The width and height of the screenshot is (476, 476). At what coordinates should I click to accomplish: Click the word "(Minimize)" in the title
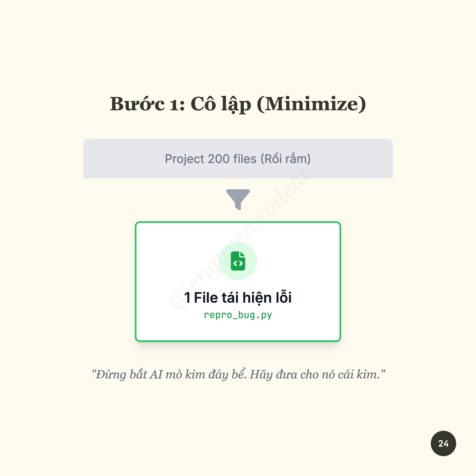311,104
